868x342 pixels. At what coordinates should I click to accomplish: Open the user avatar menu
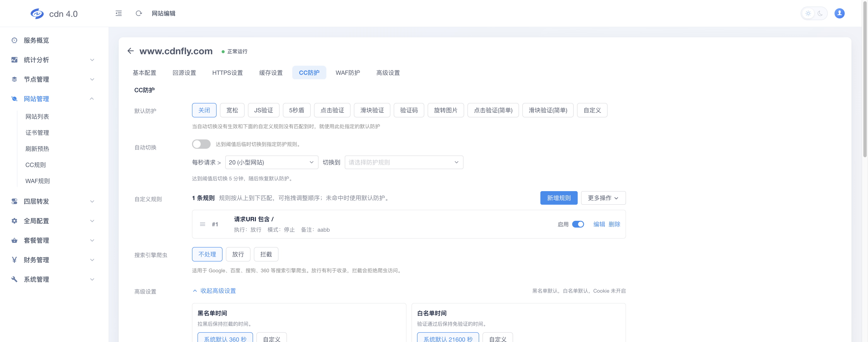pyautogui.click(x=839, y=13)
